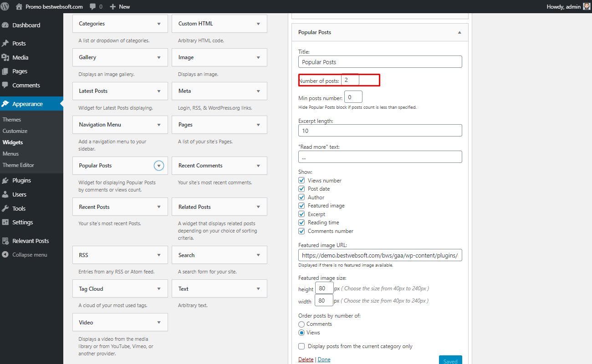Click the Collapse menu arrow icon
This screenshot has width=592, height=364.
coord(5,255)
